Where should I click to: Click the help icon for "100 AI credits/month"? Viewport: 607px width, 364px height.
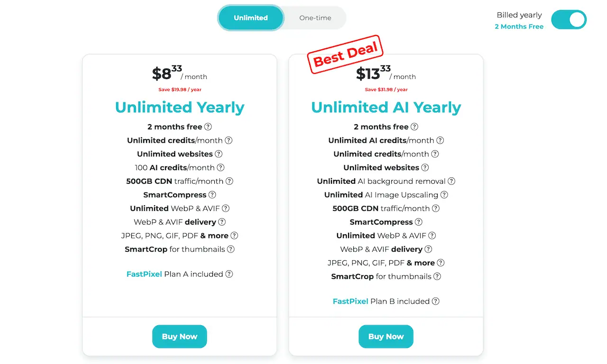pos(221,168)
